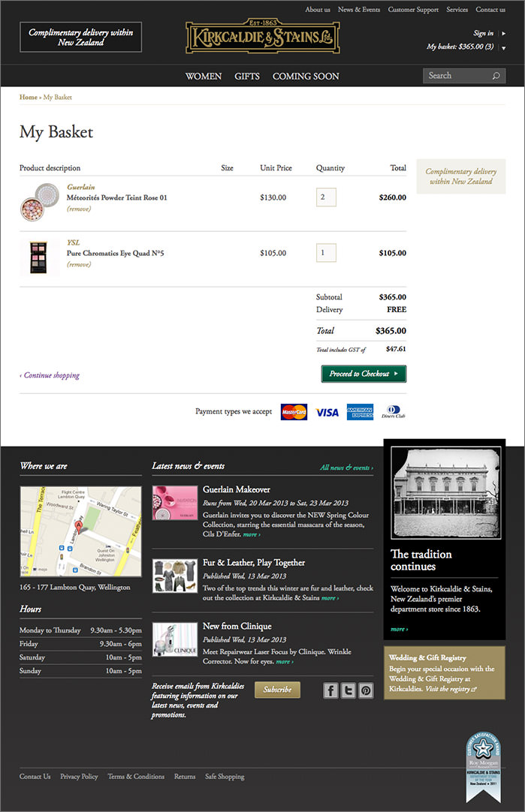525x812 pixels.
Task: Edit quantity field for Guerlain powder
Action: (326, 197)
